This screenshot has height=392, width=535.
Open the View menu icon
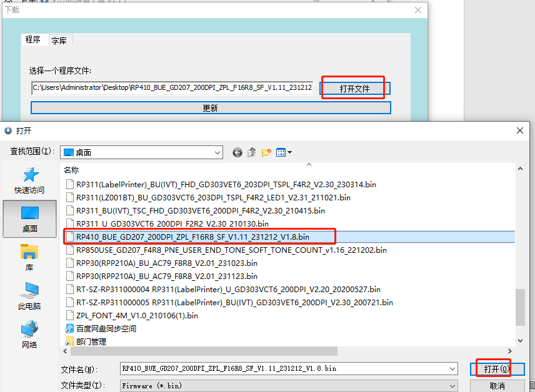284,152
